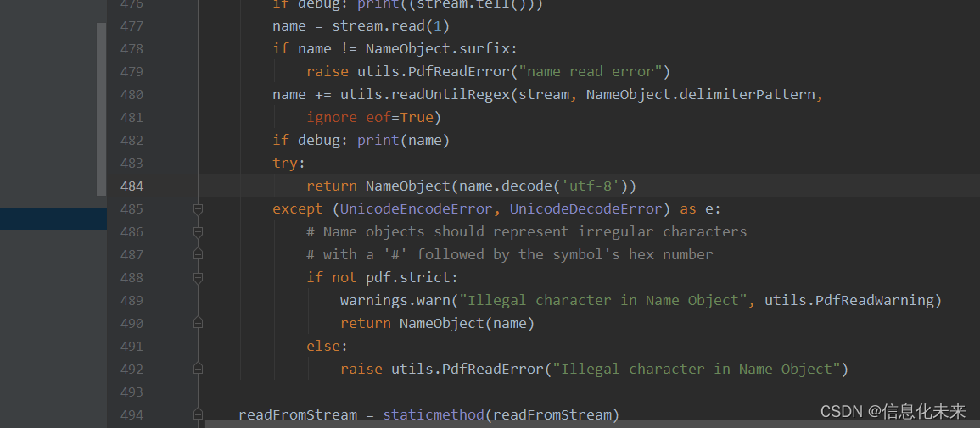Image resolution: width=980 pixels, height=428 pixels.
Task: Click the left panel's vertical scrollbar thumb
Action: [101, 109]
